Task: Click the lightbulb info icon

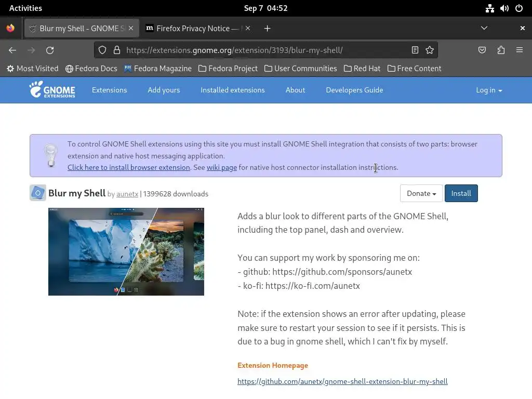Action: pyautogui.click(x=51, y=155)
